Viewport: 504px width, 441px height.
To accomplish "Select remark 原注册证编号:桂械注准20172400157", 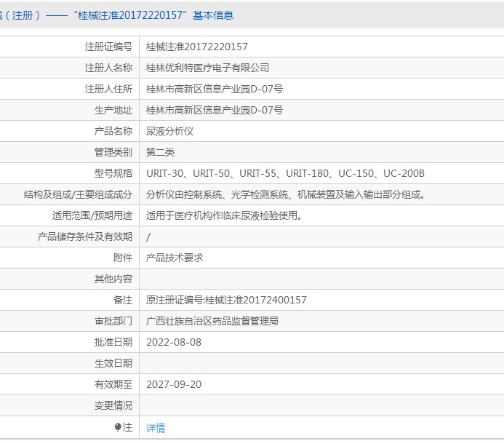I will pos(226,300).
